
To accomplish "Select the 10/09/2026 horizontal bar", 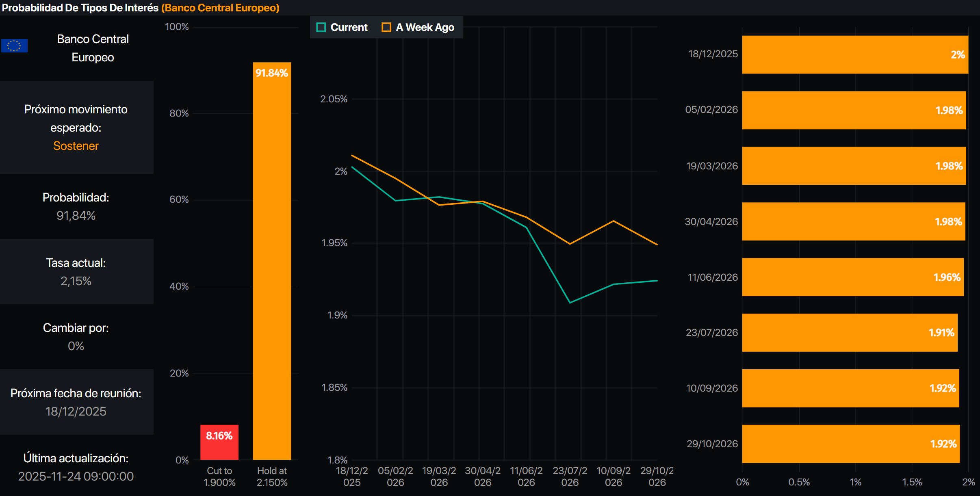I will tap(850, 388).
